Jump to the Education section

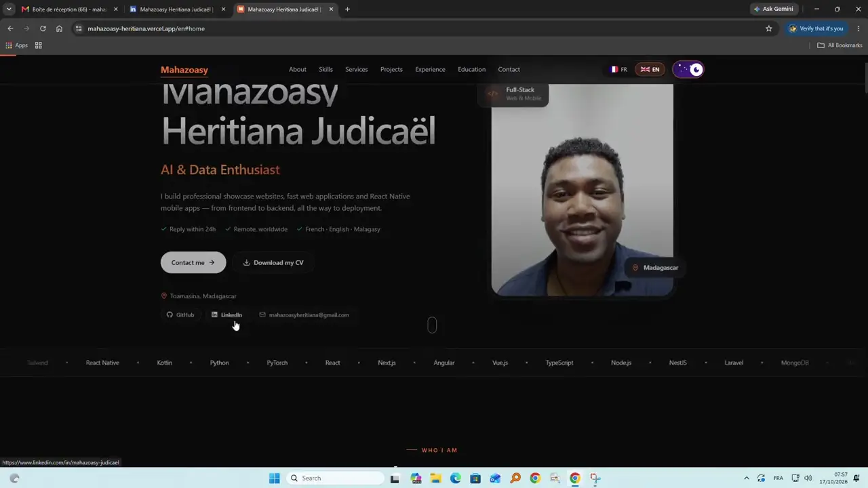click(471, 69)
